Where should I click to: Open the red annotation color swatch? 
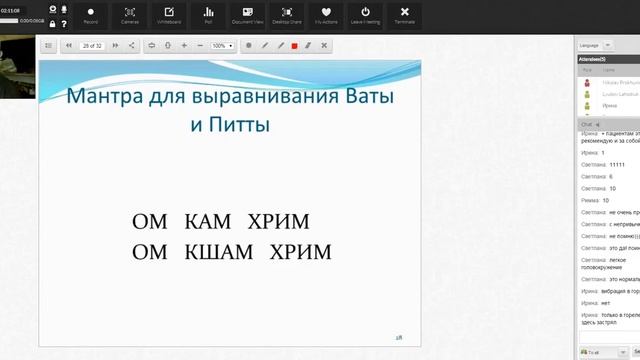click(x=294, y=46)
